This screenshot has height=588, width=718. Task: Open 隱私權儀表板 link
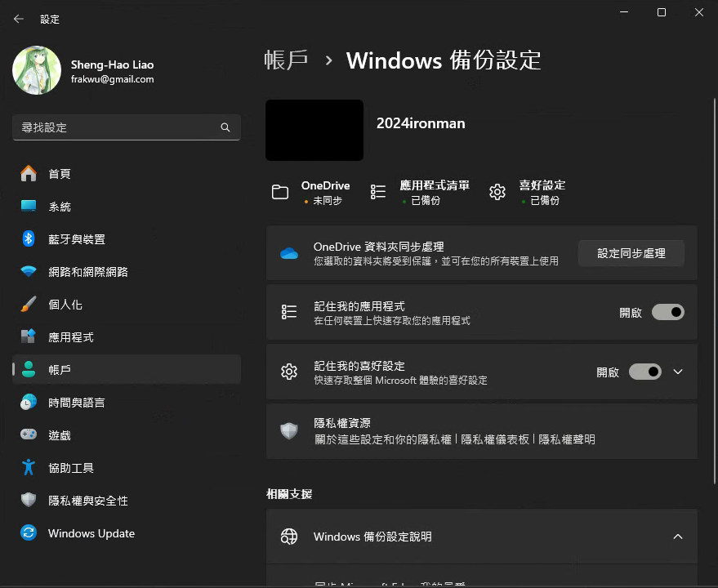click(x=495, y=439)
